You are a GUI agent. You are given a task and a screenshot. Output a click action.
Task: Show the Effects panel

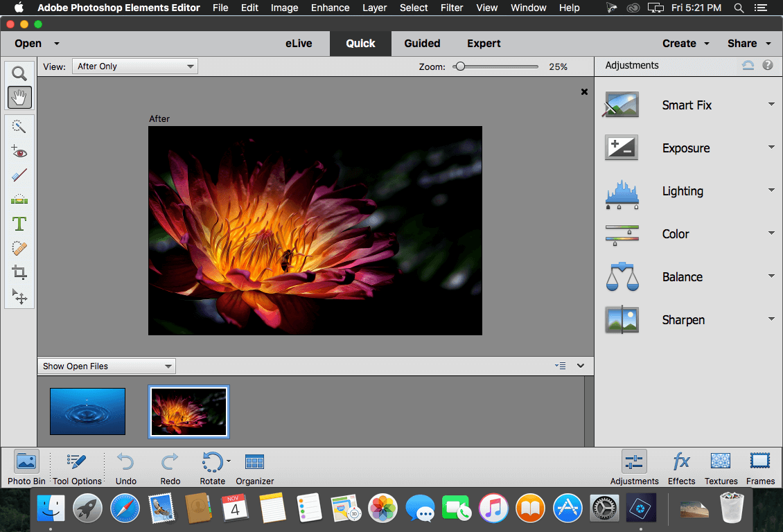point(681,468)
